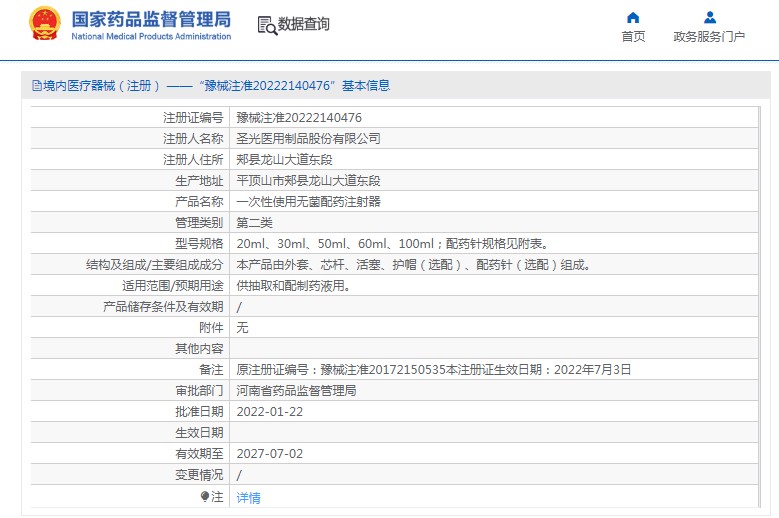Select the 郏县龙山大道东段 address cell
The image size is (779, 518).
493,159
